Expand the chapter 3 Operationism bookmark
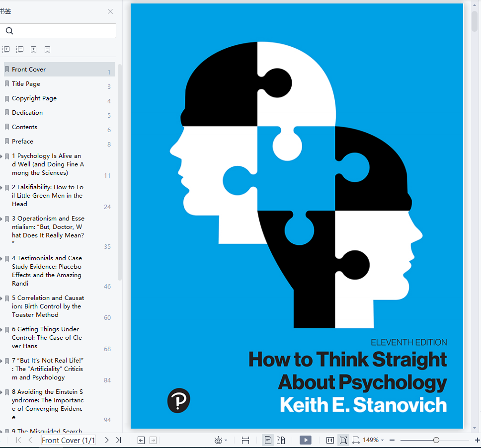The width and height of the screenshot is (481, 448). (x=1, y=219)
